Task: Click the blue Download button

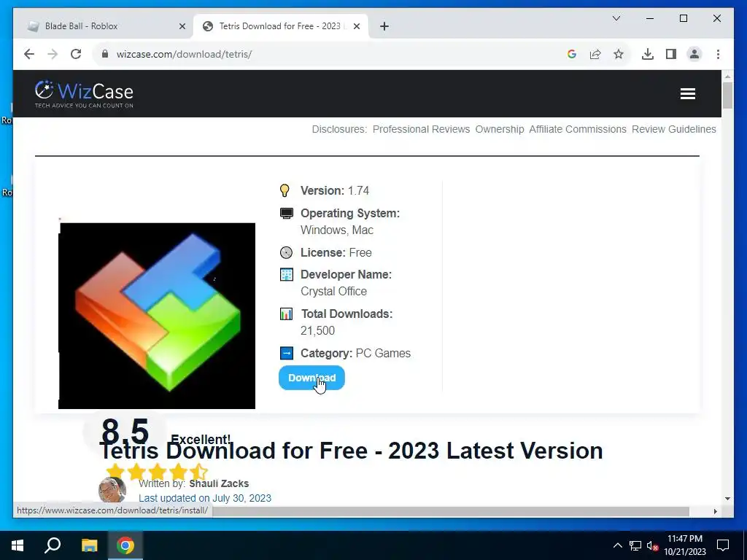Action: 311,378
